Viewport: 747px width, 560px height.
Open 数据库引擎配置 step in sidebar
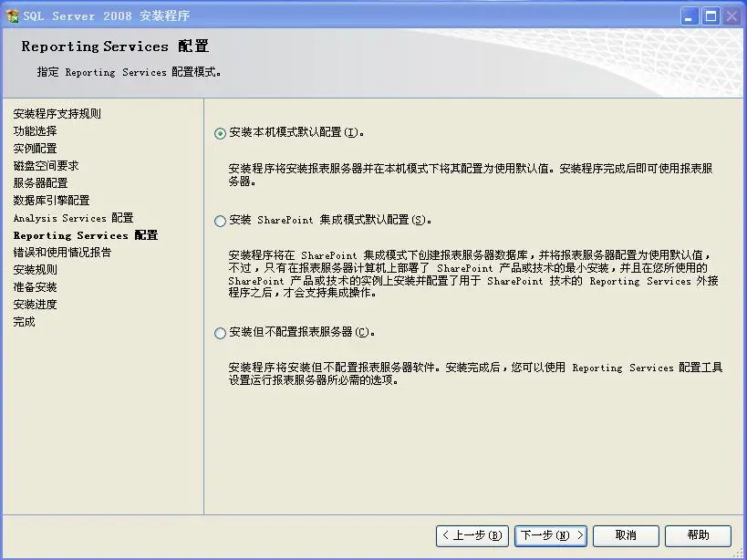point(51,201)
